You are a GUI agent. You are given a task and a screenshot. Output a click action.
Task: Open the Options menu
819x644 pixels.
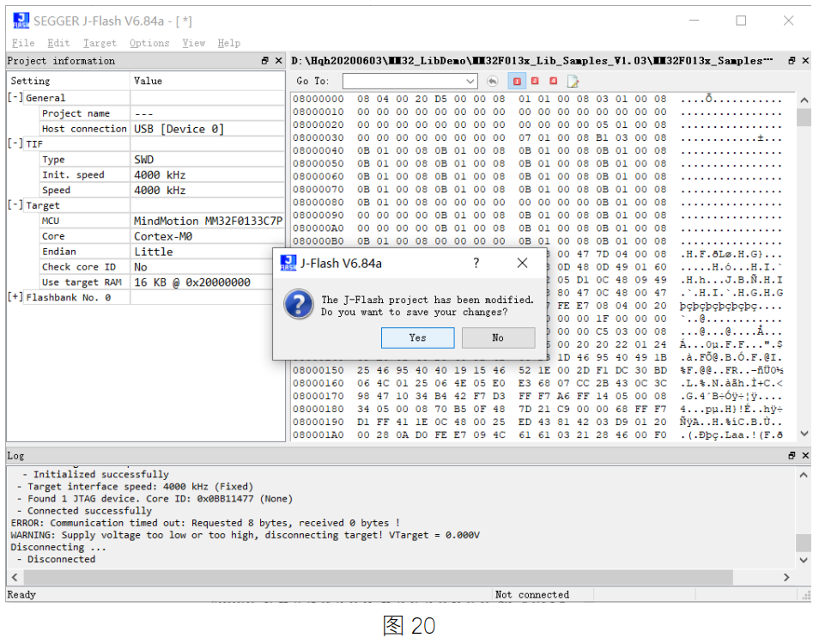(149, 43)
